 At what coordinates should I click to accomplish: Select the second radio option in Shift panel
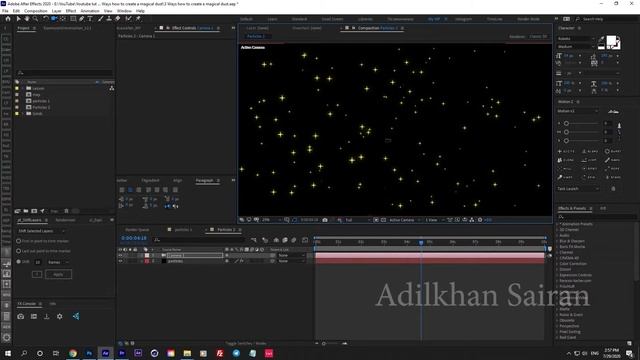tap(18, 251)
